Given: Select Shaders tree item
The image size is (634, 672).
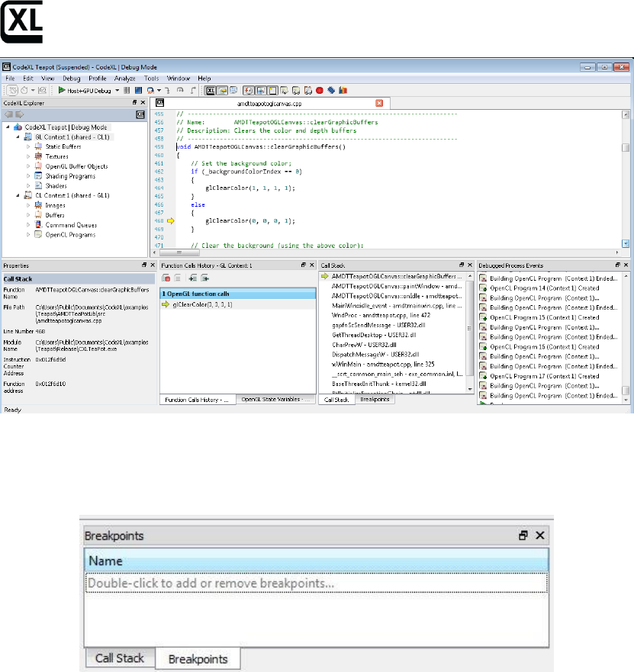Looking at the screenshot, I should (x=56, y=186).
